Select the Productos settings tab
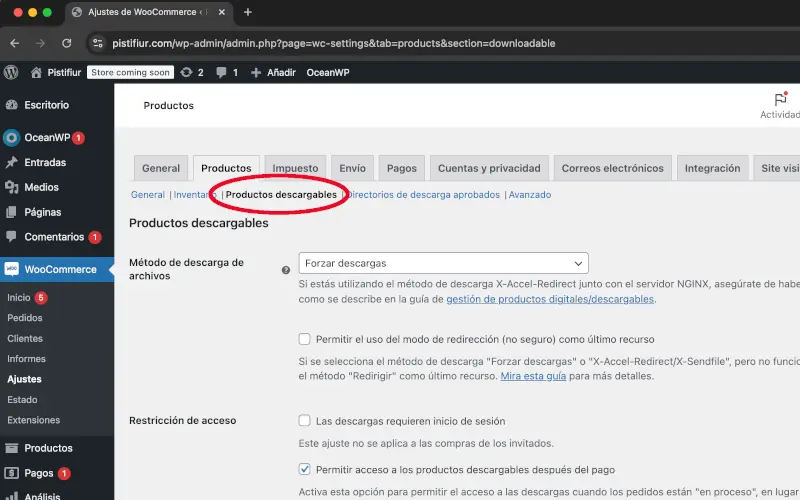This screenshot has width=800, height=500. [x=226, y=168]
